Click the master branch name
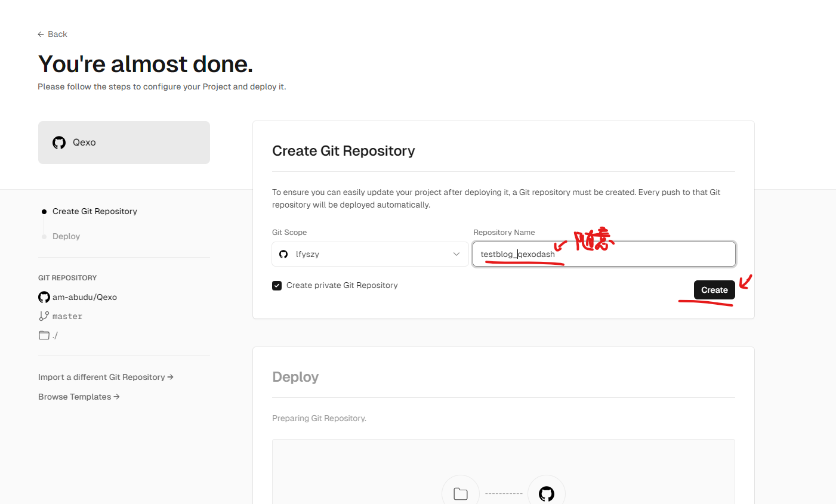836x504 pixels. 67,316
